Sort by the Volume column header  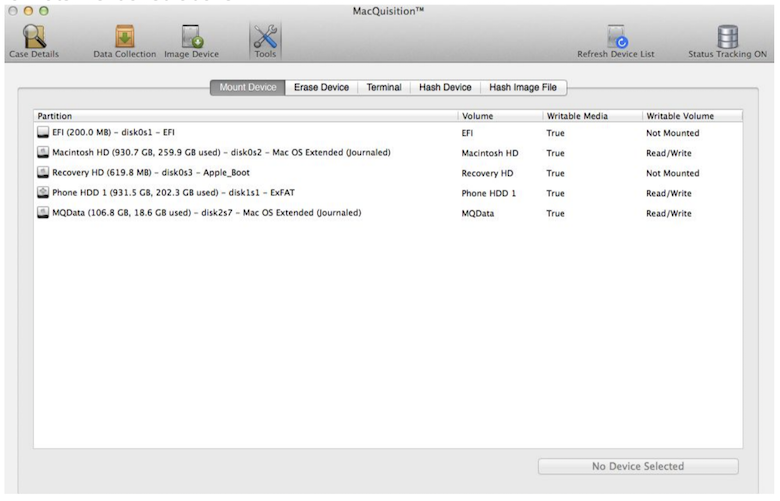pyautogui.click(x=500, y=116)
